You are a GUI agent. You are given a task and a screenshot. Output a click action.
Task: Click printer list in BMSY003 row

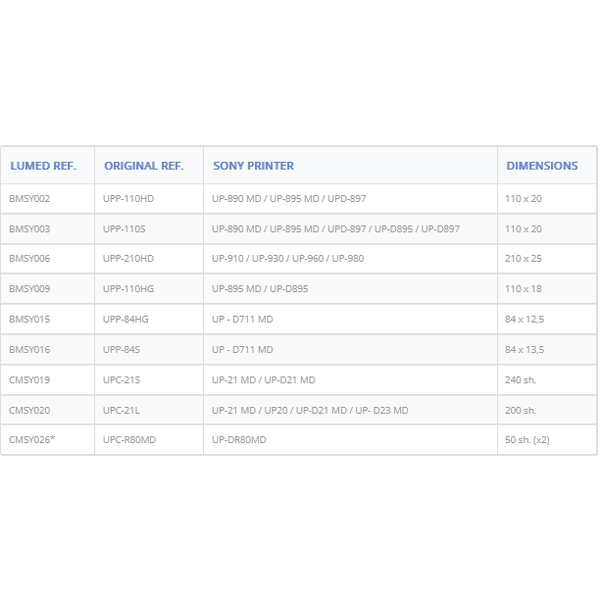point(336,229)
